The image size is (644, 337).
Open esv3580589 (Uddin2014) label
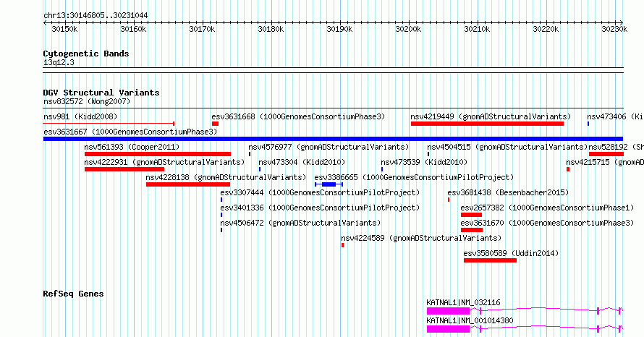click(x=511, y=253)
